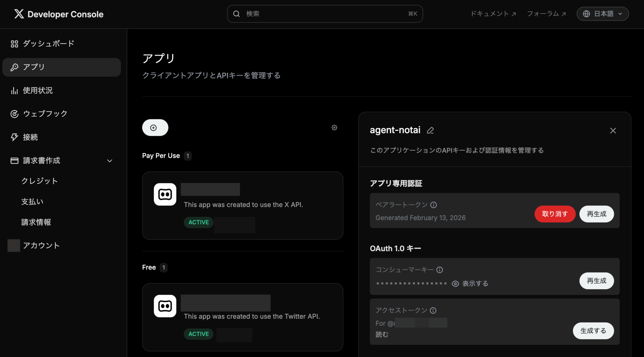Click the settings gear above the app list
The image size is (644, 357).
(334, 127)
